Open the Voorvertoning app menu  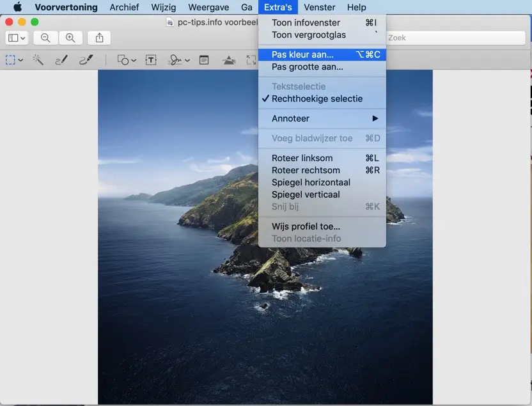[66, 7]
